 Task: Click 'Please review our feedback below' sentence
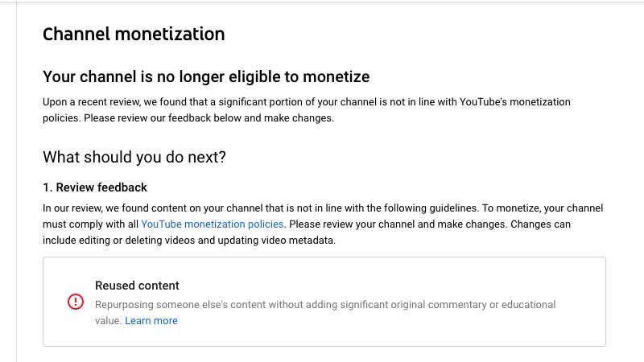209,118
